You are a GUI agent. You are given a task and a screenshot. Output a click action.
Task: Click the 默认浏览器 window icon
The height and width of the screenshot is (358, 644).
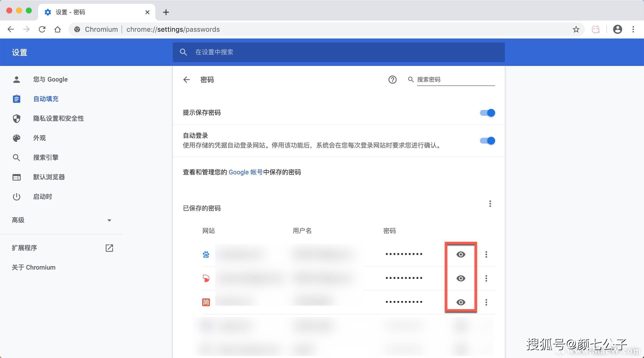pyautogui.click(x=17, y=177)
